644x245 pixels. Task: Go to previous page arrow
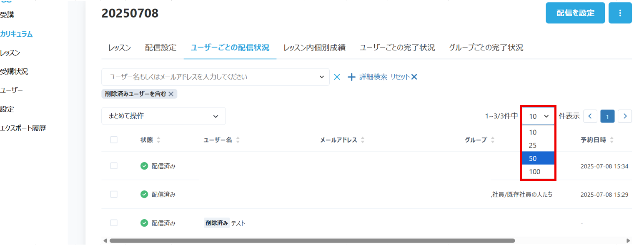tap(590, 116)
